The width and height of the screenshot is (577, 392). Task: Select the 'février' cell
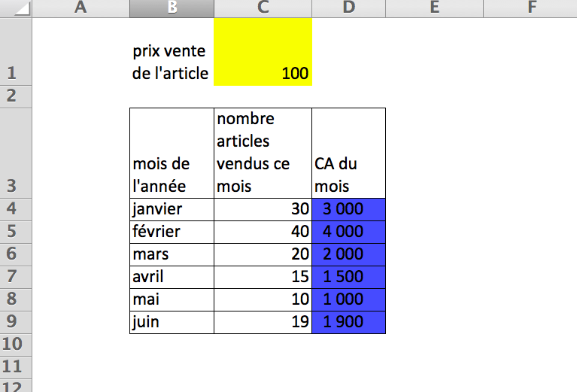tap(172, 232)
